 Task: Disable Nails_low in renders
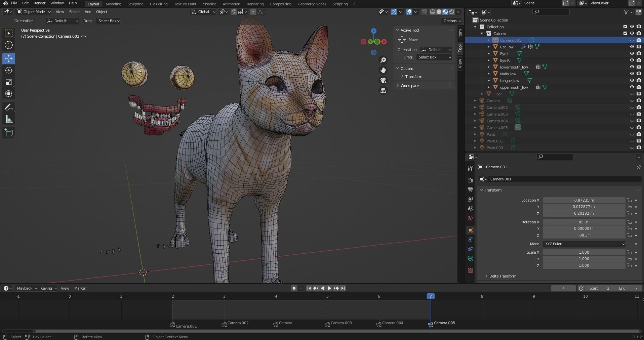[639, 74]
